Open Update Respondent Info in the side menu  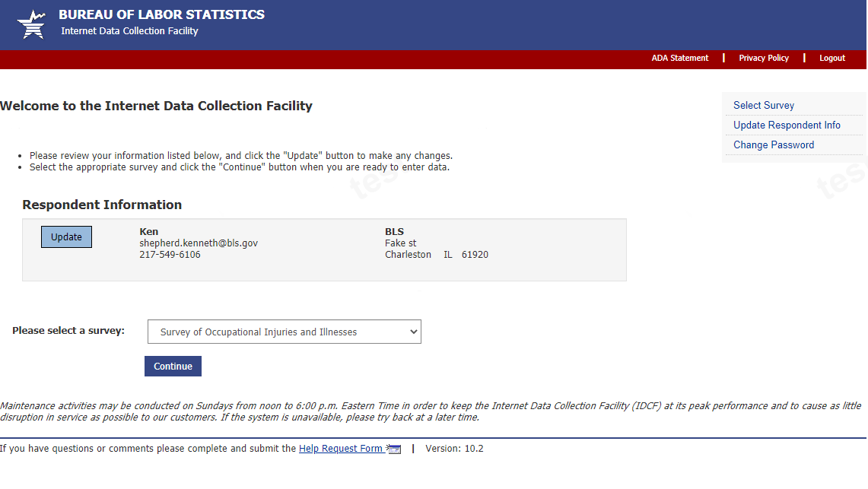pos(787,125)
